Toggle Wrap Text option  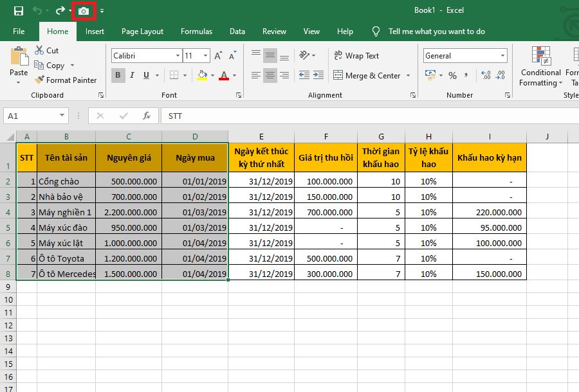tap(356, 56)
